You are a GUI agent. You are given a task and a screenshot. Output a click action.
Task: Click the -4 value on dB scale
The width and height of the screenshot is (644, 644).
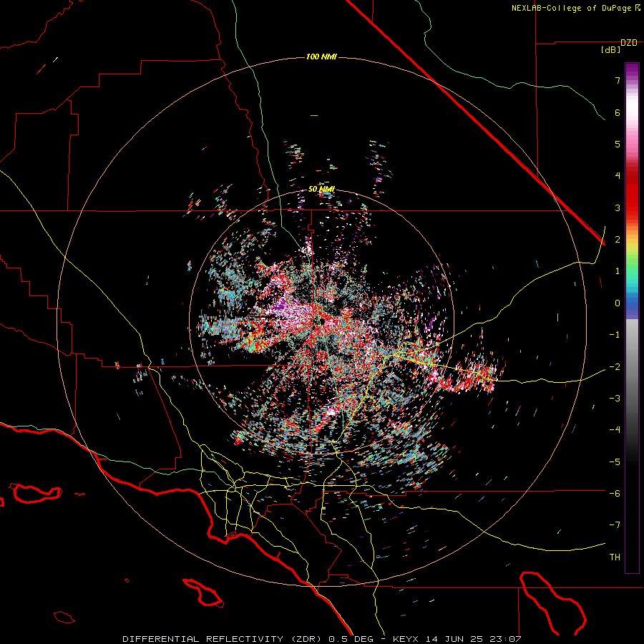(x=615, y=429)
